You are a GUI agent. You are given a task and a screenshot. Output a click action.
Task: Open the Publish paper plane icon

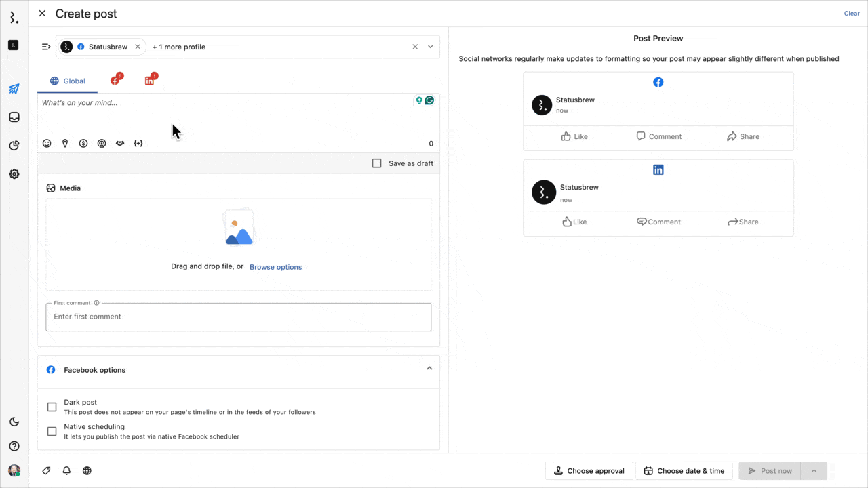click(14, 89)
